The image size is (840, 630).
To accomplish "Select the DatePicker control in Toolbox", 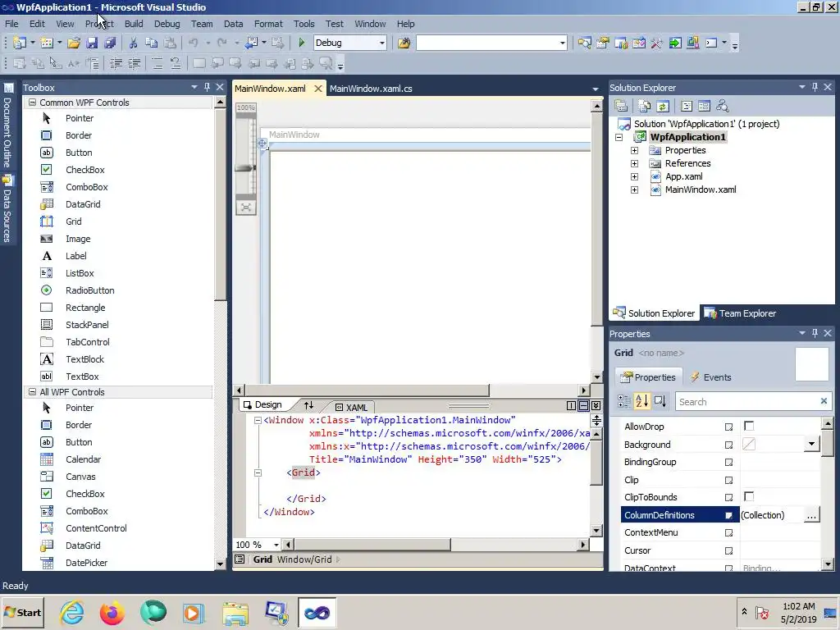I will coord(86,563).
